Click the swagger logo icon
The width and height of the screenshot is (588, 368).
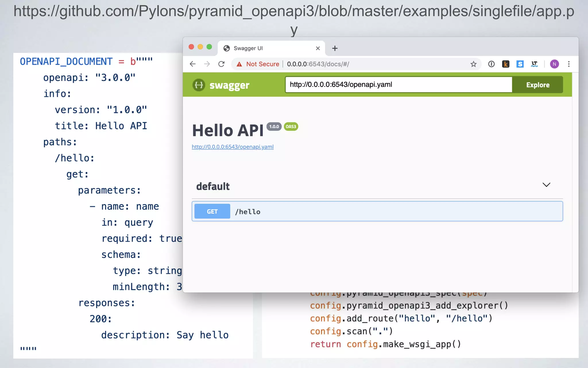tap(199, 85)
